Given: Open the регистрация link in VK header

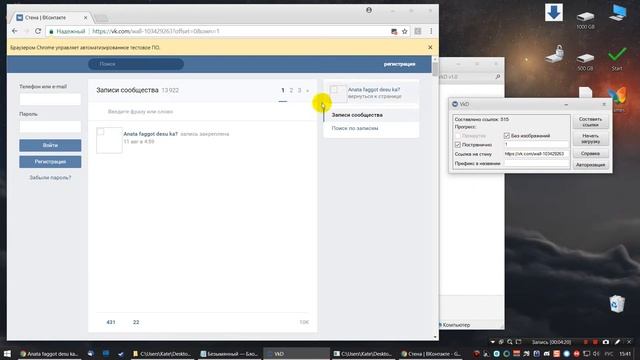Looking at the screenshot, I should pyautogui.click(x=399, y=64).
